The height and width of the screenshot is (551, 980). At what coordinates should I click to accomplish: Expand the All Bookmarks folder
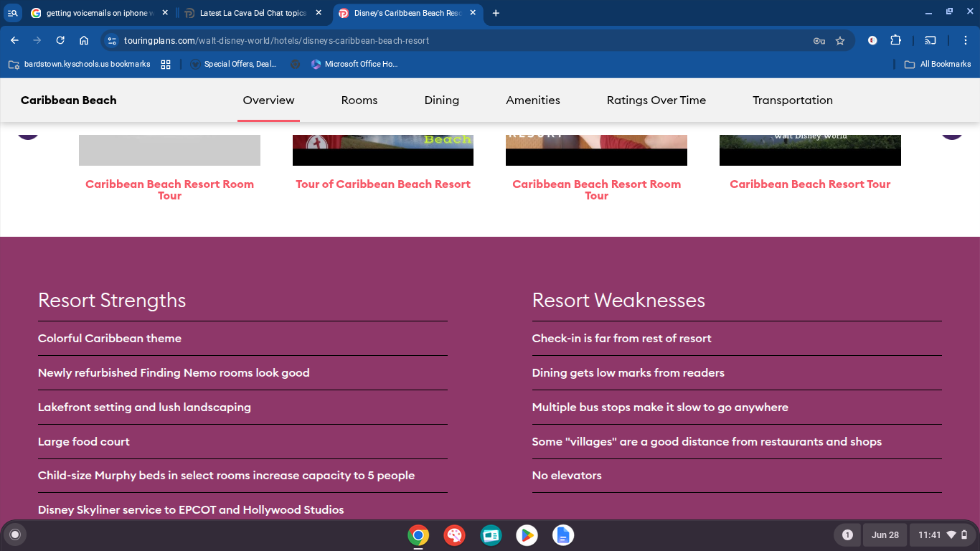click(938, 64)
